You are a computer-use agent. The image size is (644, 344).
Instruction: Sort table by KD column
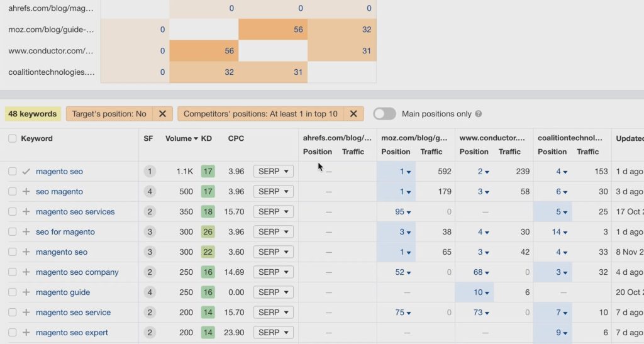(x=206, y=138)
